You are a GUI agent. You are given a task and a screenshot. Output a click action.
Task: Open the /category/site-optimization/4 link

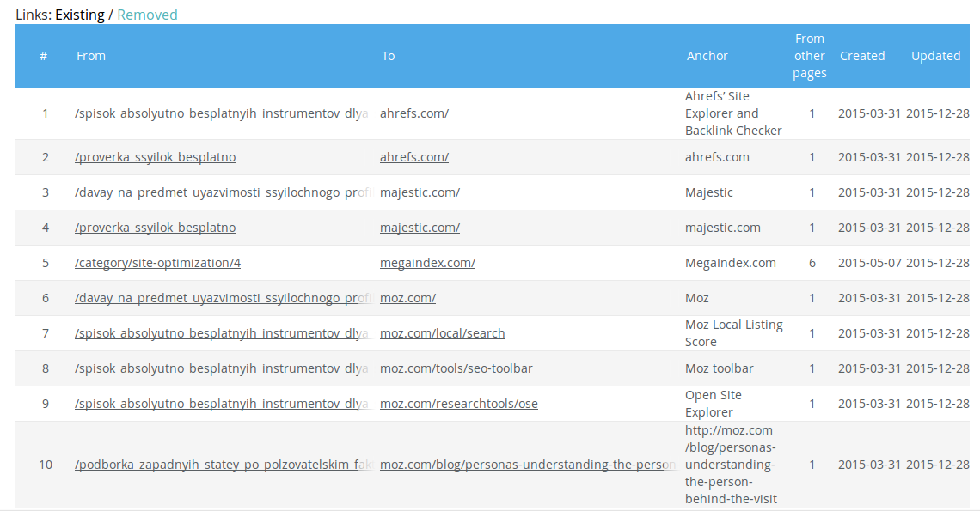point(157,263)
